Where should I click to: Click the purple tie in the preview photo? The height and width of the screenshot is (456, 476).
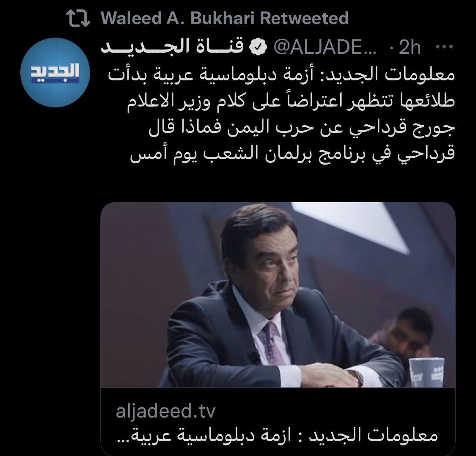click(x=272, y=343)
